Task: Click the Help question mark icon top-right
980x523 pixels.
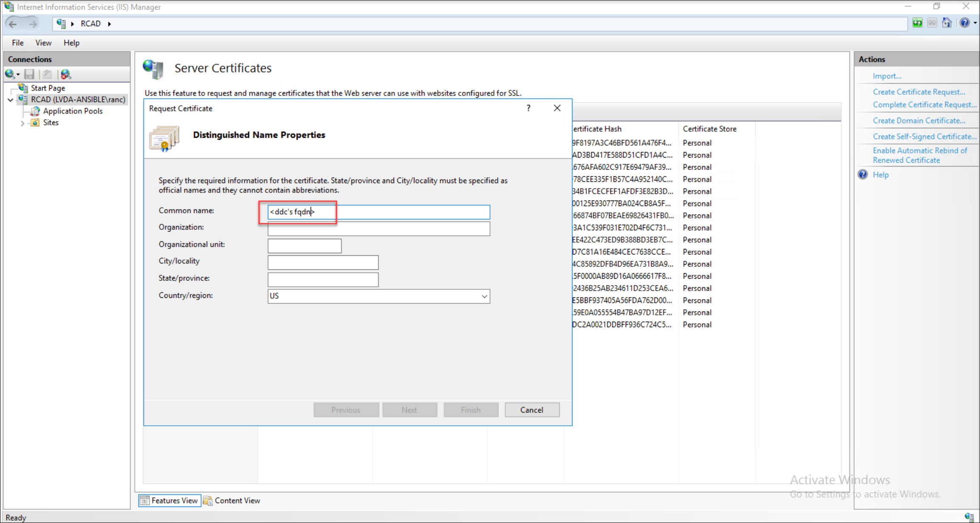Action: tap(964, 23)
